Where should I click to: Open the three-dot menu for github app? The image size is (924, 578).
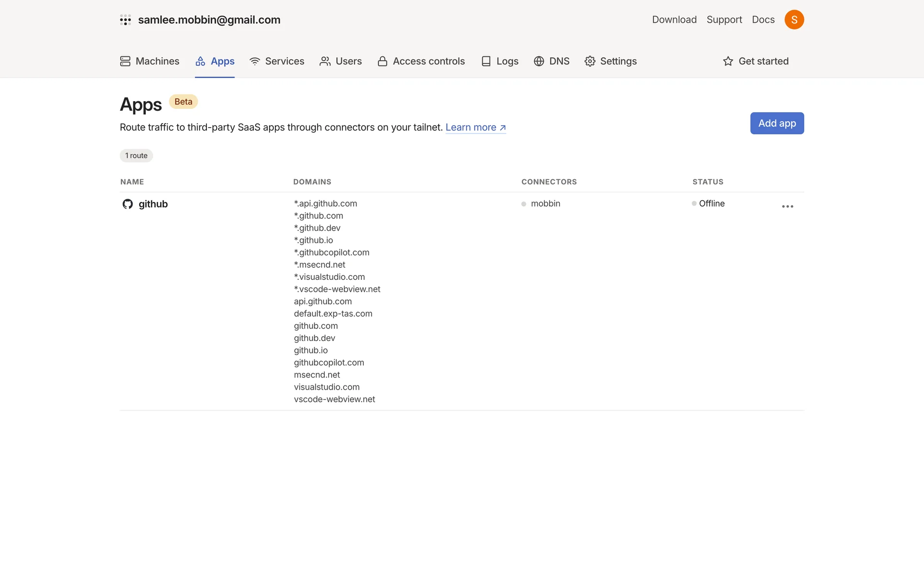[787, 206]
